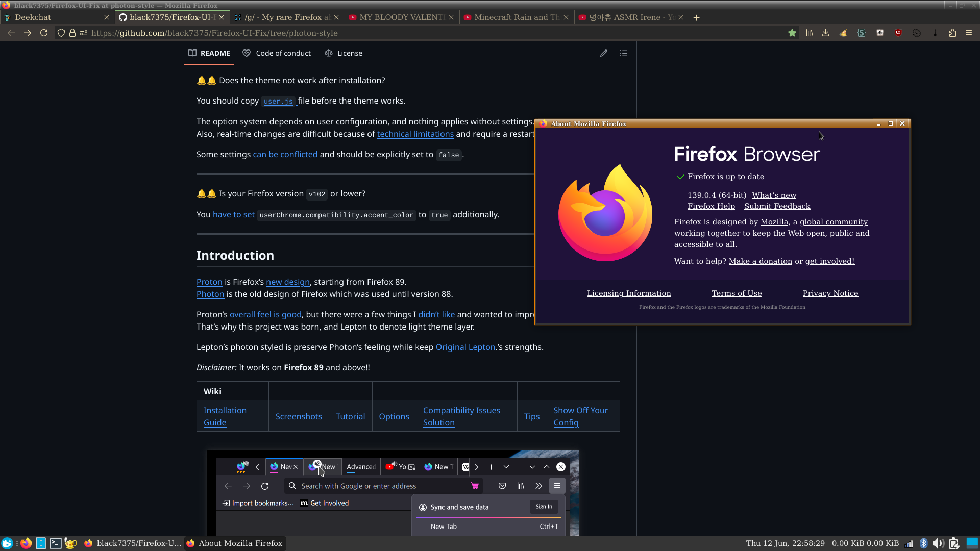Open the Show Off Your Config link

click(580, 416)
